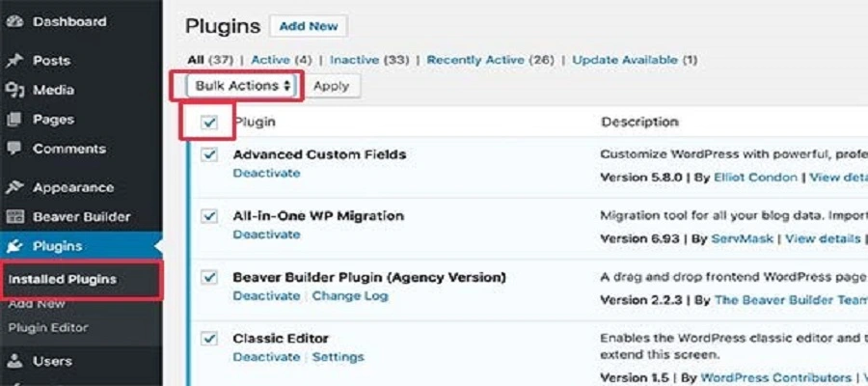Click Add New button beside Plugins heading

click(309, 26)
